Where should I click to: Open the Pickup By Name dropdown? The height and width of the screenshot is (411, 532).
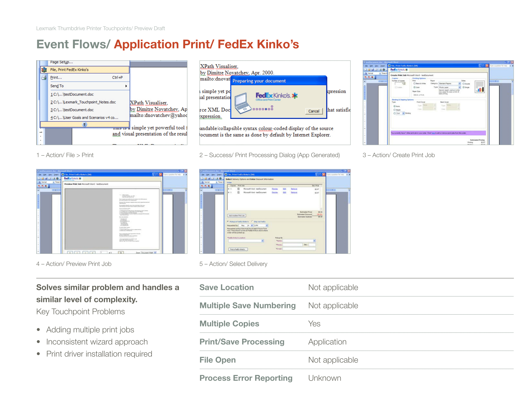299,241
